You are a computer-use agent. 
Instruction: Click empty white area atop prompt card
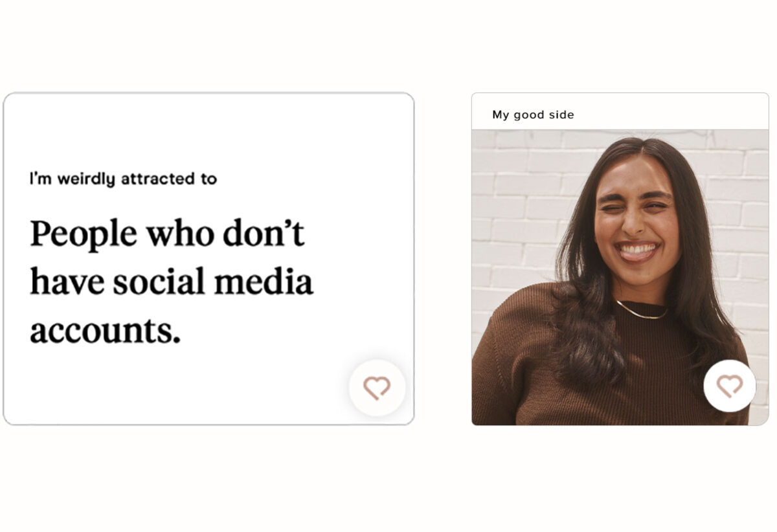click(208, 129)
